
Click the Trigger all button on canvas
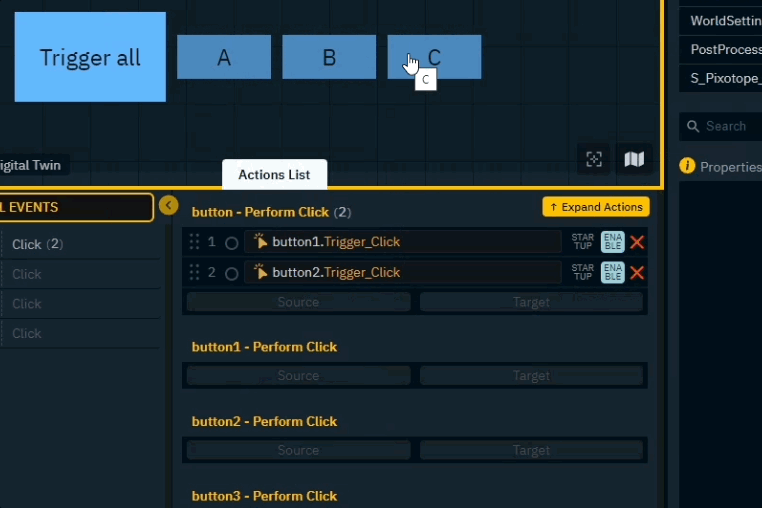90,57
